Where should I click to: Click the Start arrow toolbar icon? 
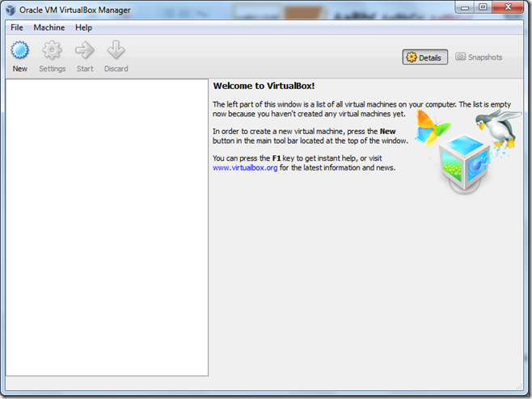pos(84,50)
